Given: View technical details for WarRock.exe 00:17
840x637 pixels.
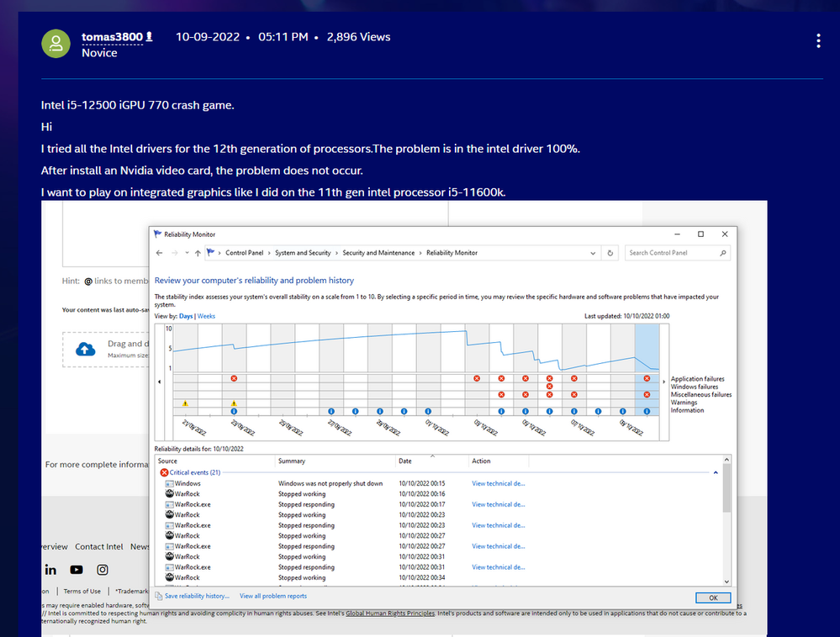Looking at the screenshot, I should pos(499,504).
